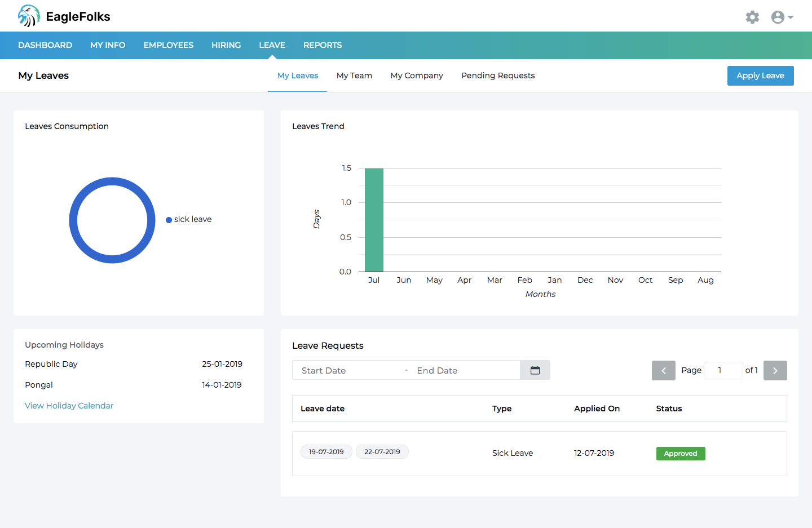The height and width of the screenshot is (528, 812).
Task: Click the EagleFolks eagle logo
Action: 29,16
